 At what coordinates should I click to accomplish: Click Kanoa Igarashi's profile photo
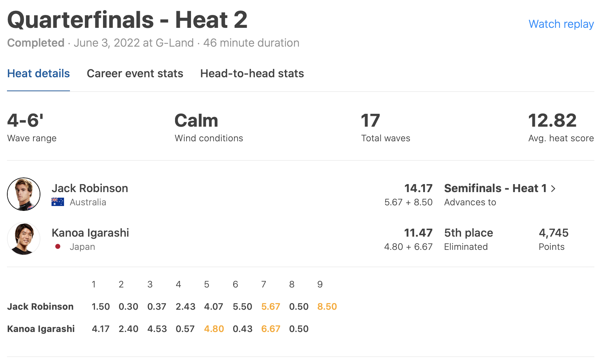[x=24, y=239]
